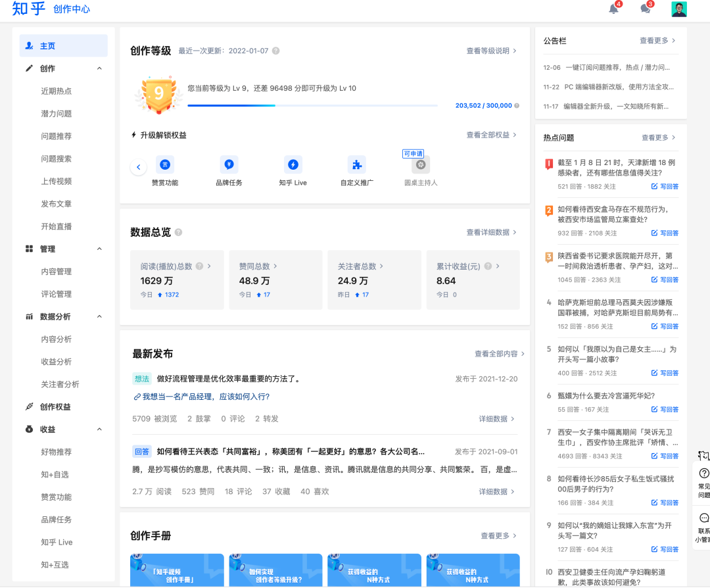Click the 知乎 Live lightning icon
The height and width of the screenshot is (588, 710).
click(x=293, y=164)
